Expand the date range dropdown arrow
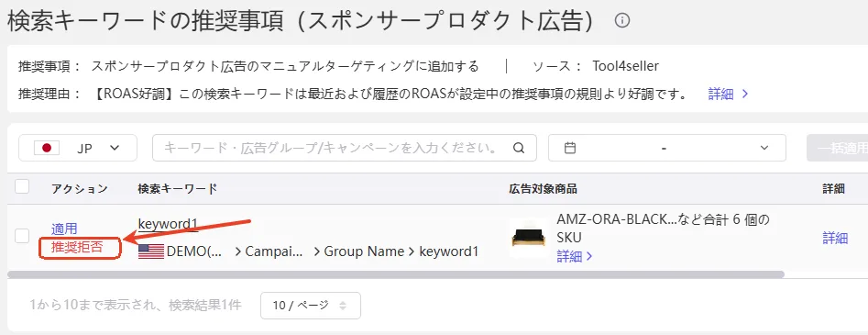Screen dimensions: 868x335 click(764, 148)
